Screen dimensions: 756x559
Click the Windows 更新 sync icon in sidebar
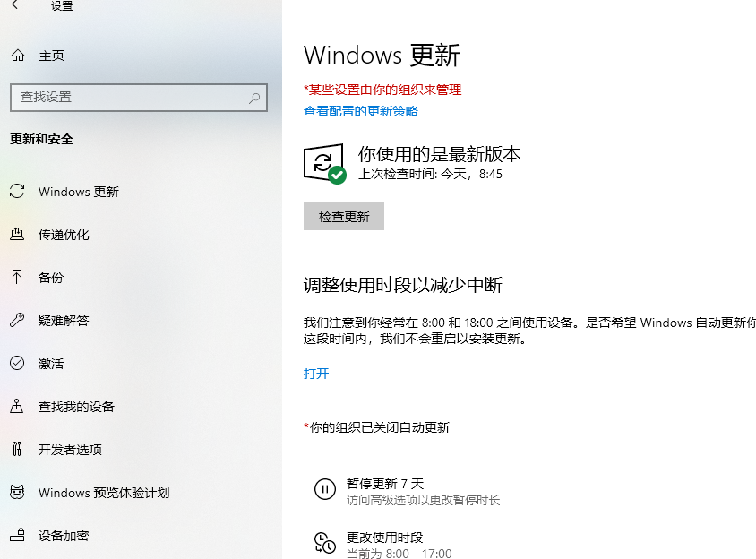tap(17, 191)
